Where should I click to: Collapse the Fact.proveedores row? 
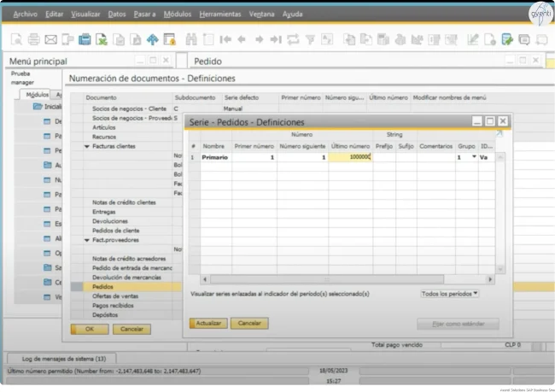click(x=87, y=240)
